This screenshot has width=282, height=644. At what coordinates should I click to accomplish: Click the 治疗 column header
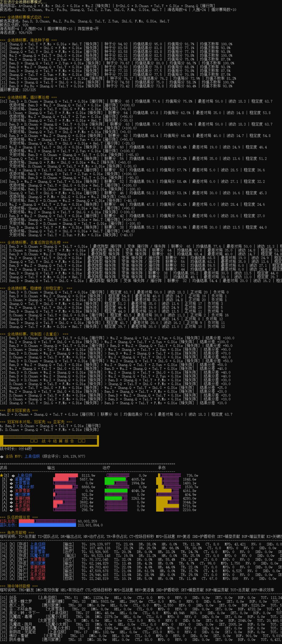coord(106,468)
